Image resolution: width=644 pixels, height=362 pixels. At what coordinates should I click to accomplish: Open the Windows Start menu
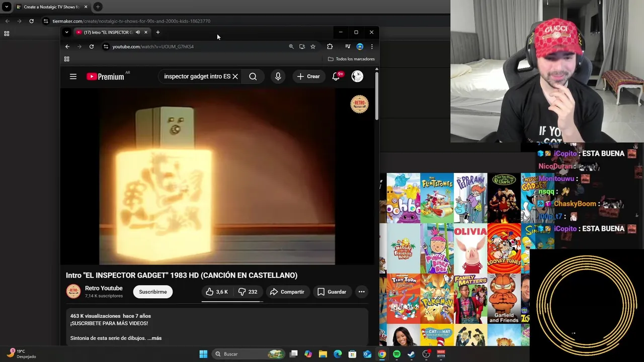click(203, 354)
